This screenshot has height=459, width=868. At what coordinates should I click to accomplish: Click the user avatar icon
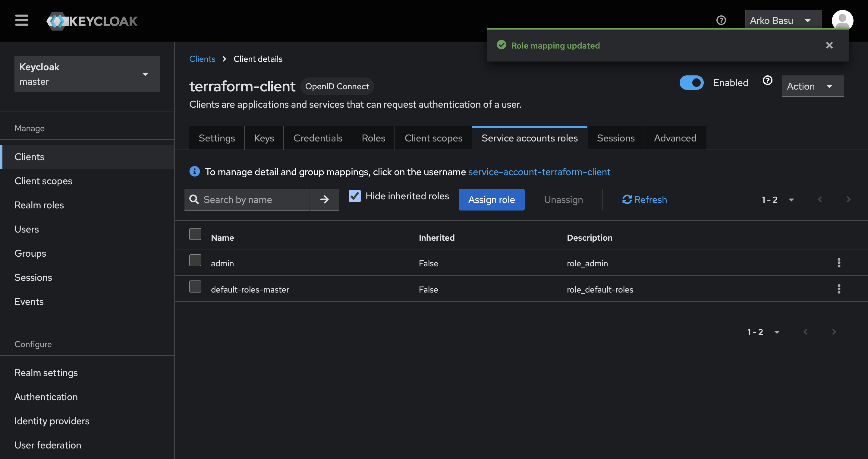point(842,20)
